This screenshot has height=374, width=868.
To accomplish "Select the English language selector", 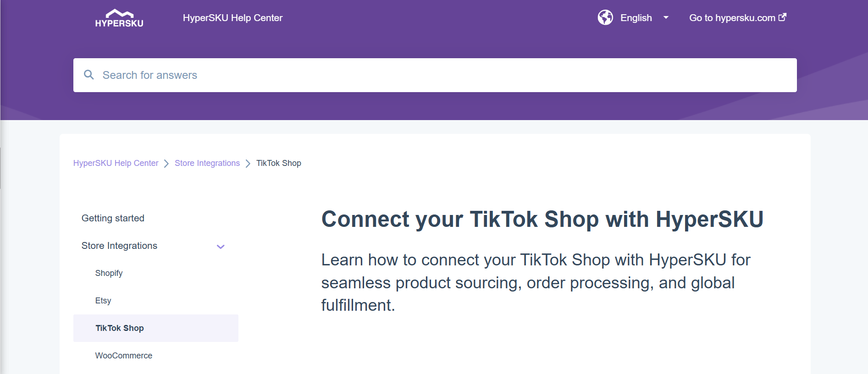I will tap(636, 18).
